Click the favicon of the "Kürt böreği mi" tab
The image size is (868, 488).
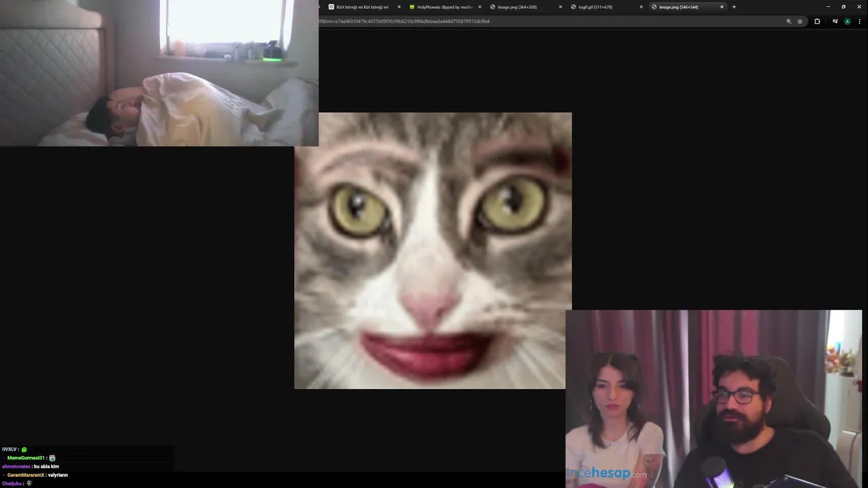[x=331, y=7]
